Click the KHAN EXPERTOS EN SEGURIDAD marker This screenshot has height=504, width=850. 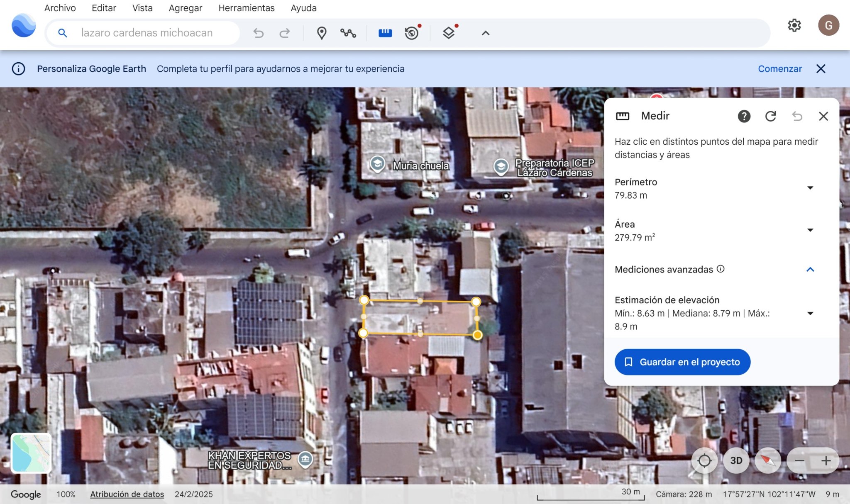pyautogui.click(x=305, y=459)
